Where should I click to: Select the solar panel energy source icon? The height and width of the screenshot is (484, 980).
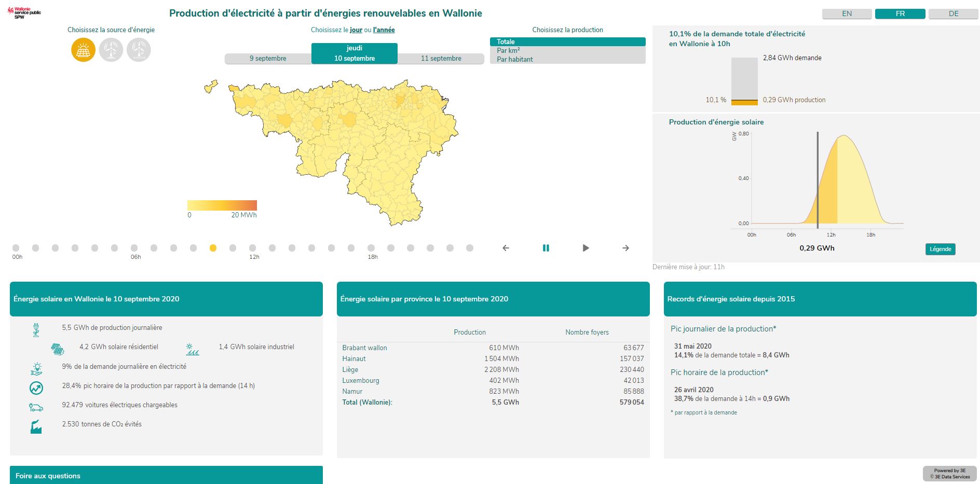pos(83,50)
